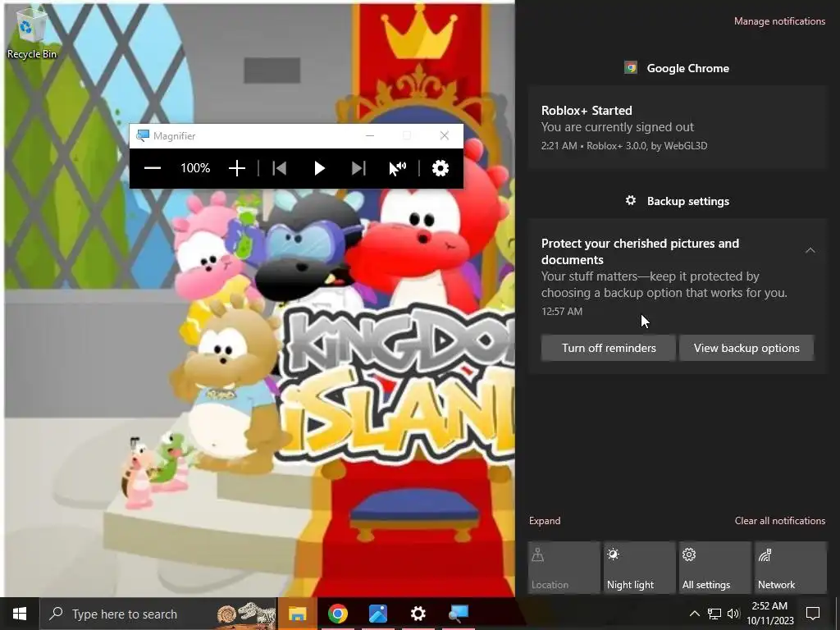Collapse the backup notification with chevron
This screenshot has height=630, width=840.
(810, 250)
